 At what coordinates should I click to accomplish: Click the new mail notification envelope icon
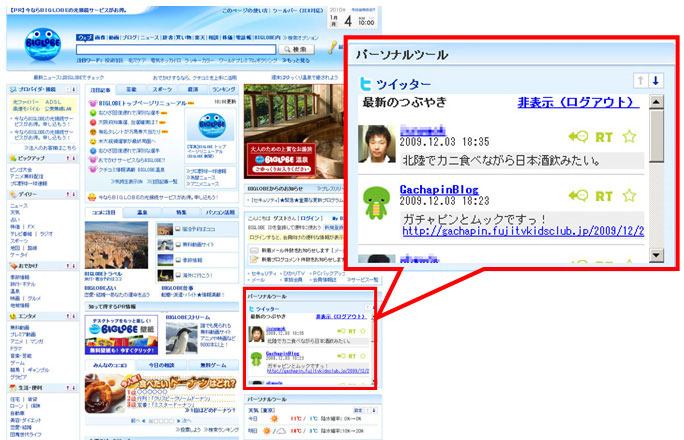[254, 250]
